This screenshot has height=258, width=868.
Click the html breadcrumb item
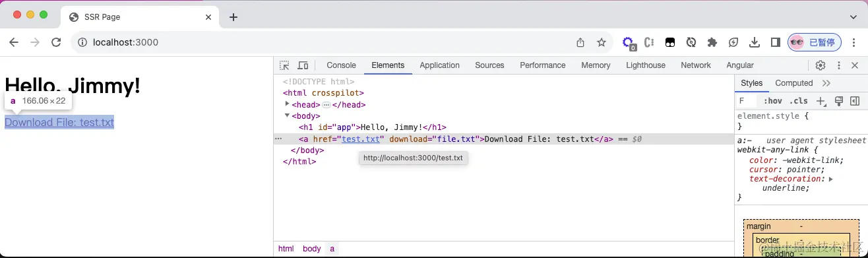coord(286,249)
